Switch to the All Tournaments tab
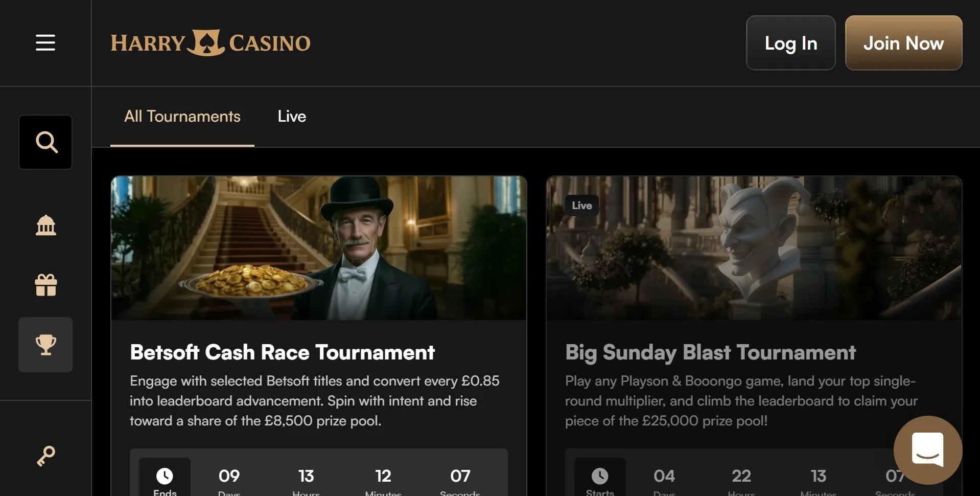The image size is (980, 496). (x=182, y=117)
